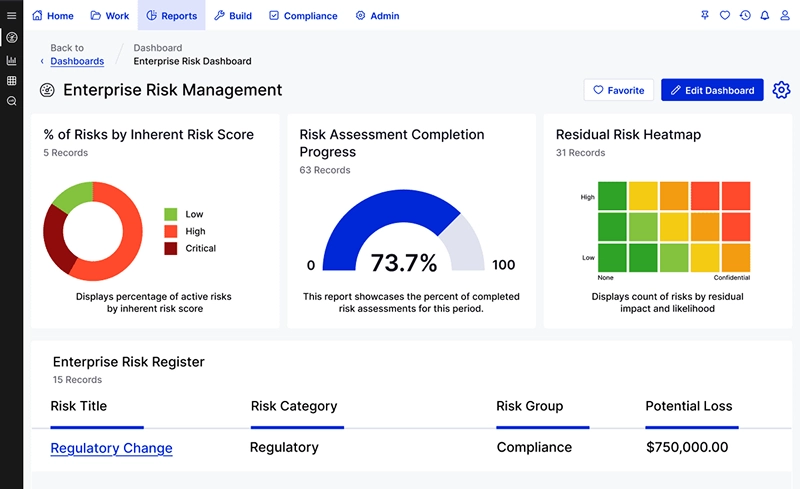The width and height of the screenshot is (800, 489).
Task: Open the hamburger menu in the sidebar
Action: (x=11, y=16)
